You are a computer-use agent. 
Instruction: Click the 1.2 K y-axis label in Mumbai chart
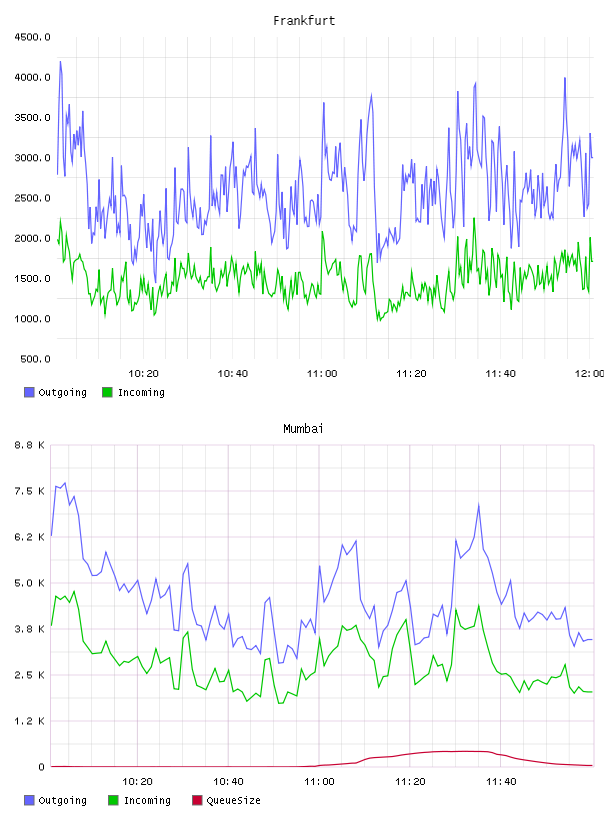(30, 721)
